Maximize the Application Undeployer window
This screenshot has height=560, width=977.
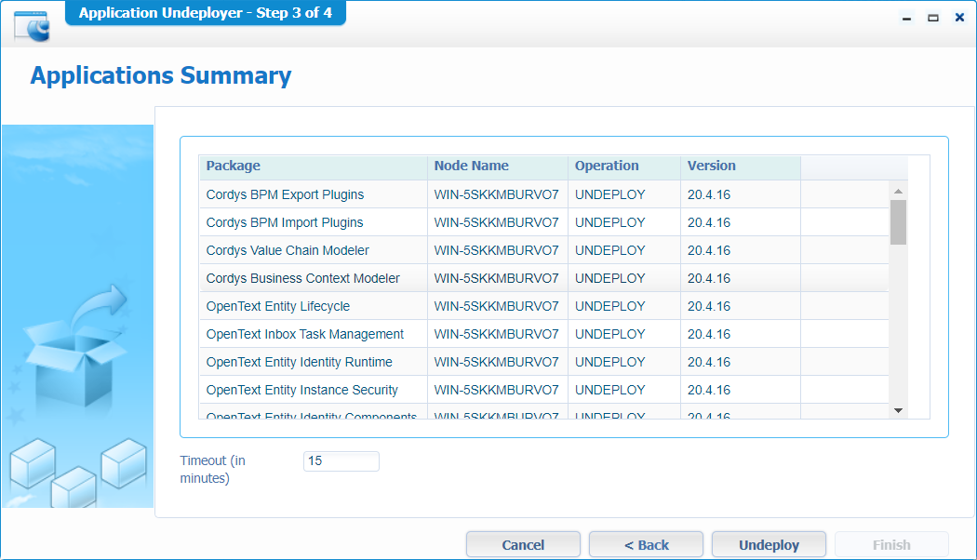(x=932, y=18)
